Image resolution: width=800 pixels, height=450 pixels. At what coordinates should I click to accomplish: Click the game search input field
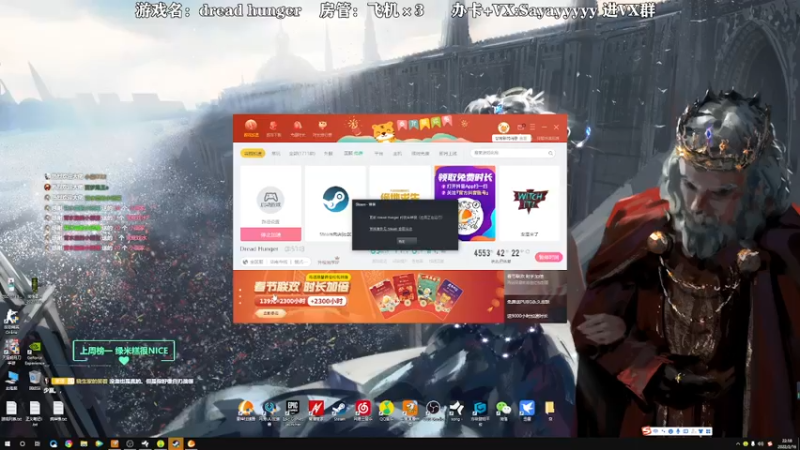click(x=512, y=153)
